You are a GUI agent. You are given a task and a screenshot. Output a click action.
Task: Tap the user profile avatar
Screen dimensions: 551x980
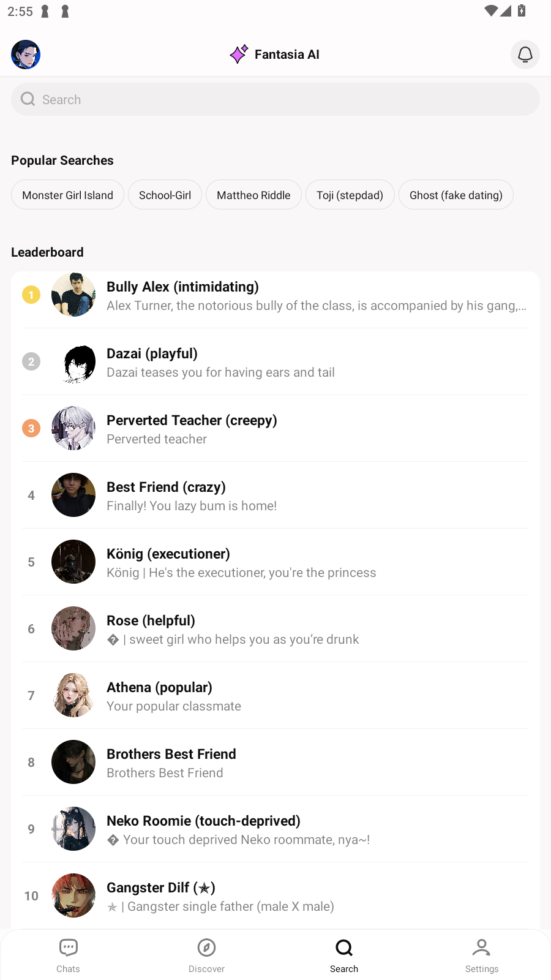click(26, 55)
